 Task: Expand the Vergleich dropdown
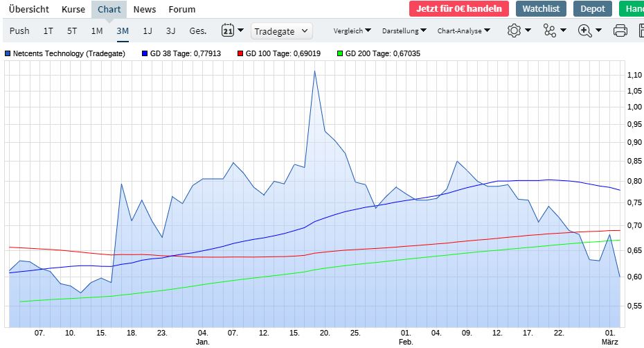tap(352, 31)
